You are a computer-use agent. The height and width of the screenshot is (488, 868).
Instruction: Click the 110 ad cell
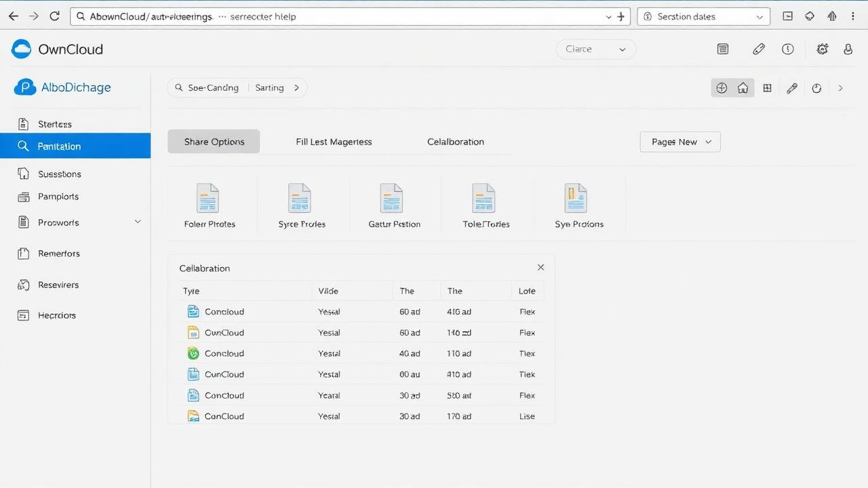(459, 353)
